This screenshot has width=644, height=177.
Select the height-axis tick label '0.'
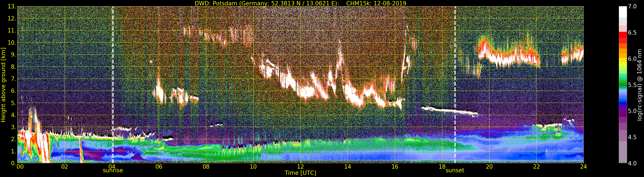point(14,163)
